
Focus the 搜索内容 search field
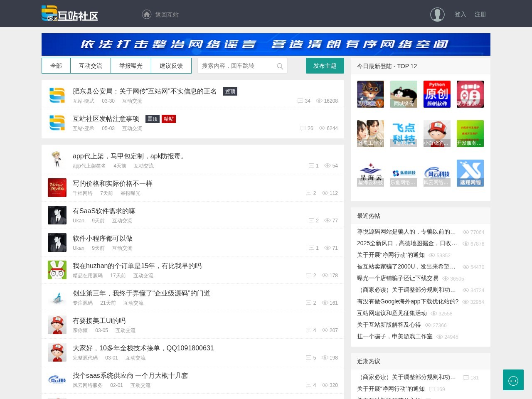pyautogui.click(x=237, y=66)
